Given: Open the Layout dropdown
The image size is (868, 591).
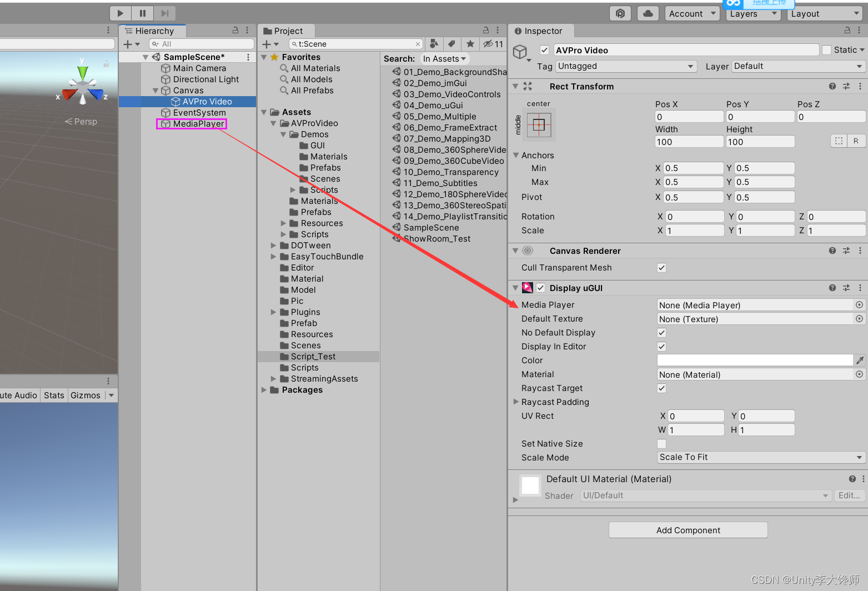Looking at the screenshot, I should pos(825,14).
